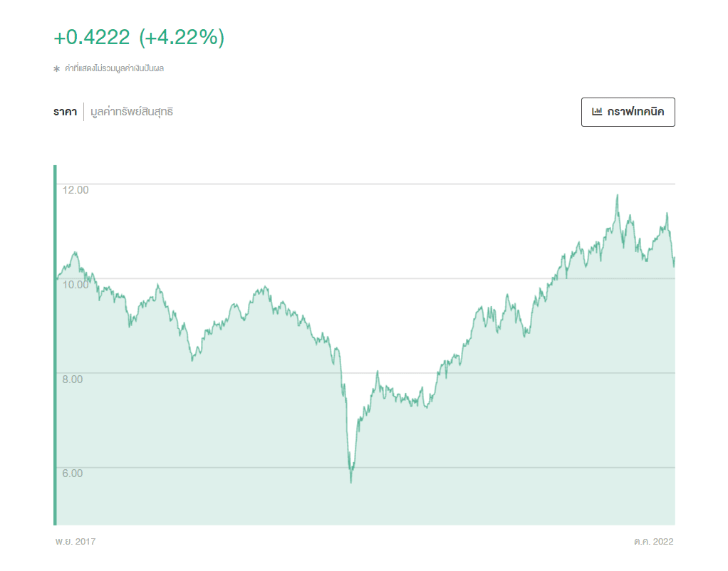Click the ต.ค. 2022 end date label

pos(653,542)
